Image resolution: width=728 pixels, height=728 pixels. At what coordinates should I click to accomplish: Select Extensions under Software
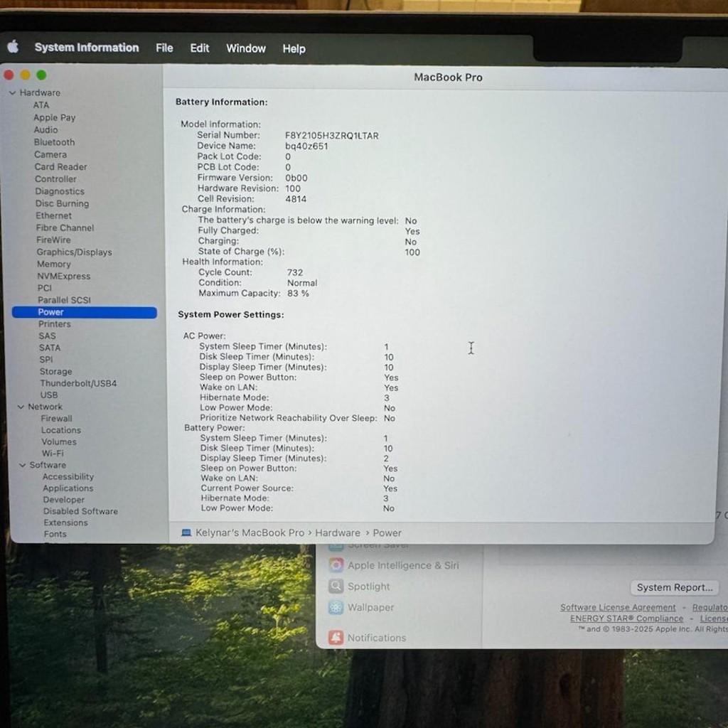65,523
